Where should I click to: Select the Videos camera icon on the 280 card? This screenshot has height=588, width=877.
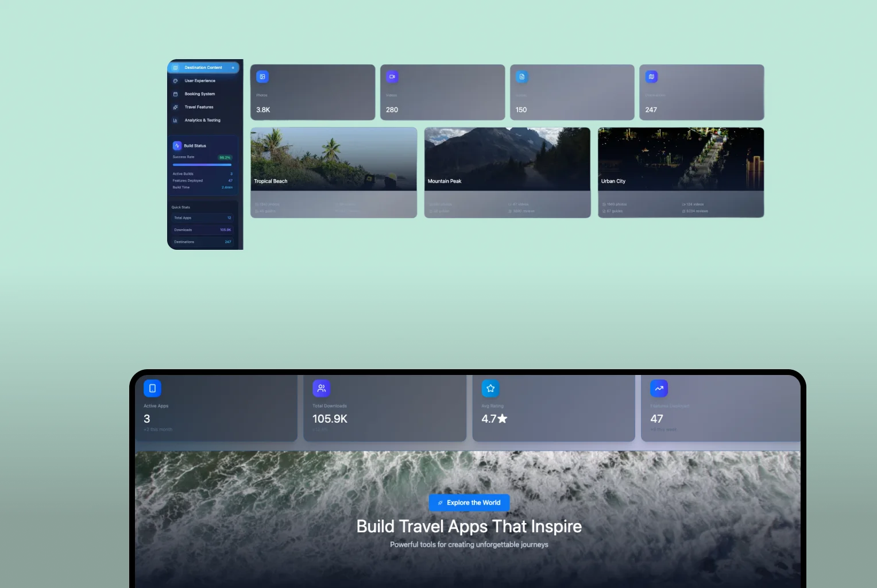coord(392,76)
